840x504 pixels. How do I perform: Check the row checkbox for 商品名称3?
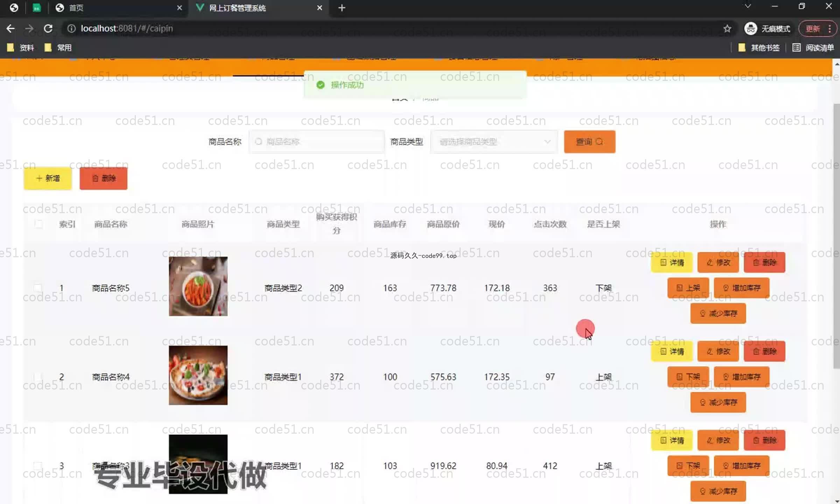point(38,465)
